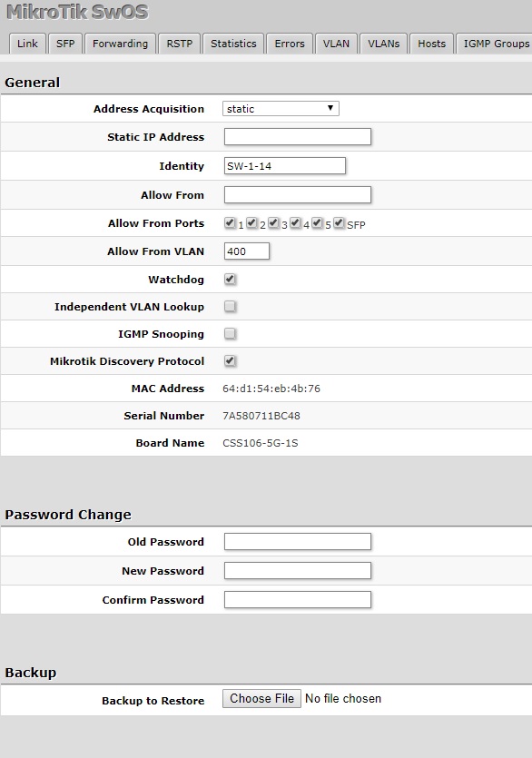Open the Address Acquisition dropdown
Viewport: 532px width, 758px height.
280,107
